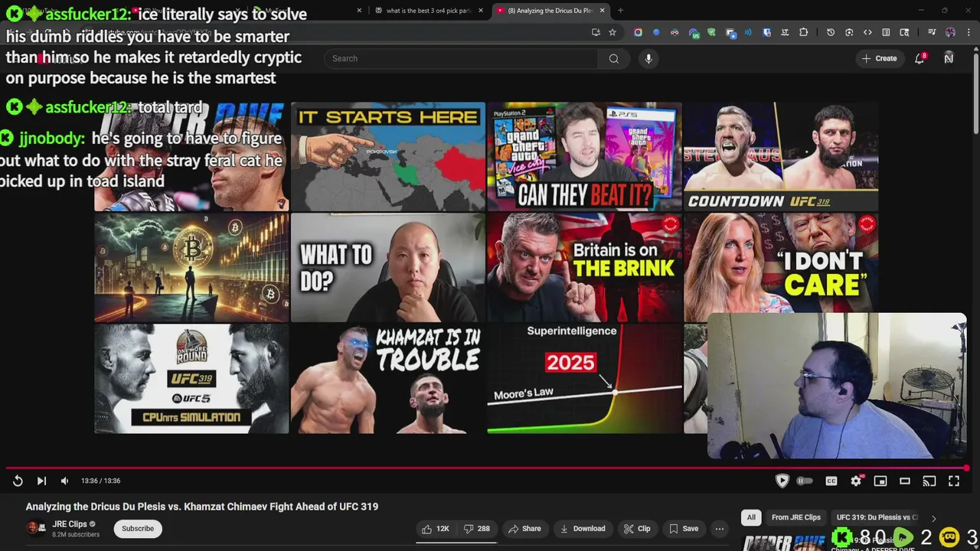Open more actions menu beside Save

click(x=720, y=529)
